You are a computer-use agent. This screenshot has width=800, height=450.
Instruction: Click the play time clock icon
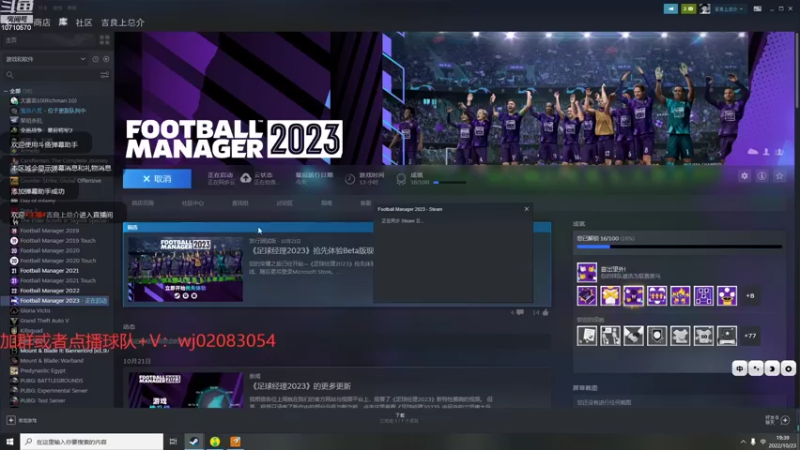[349, 179]
